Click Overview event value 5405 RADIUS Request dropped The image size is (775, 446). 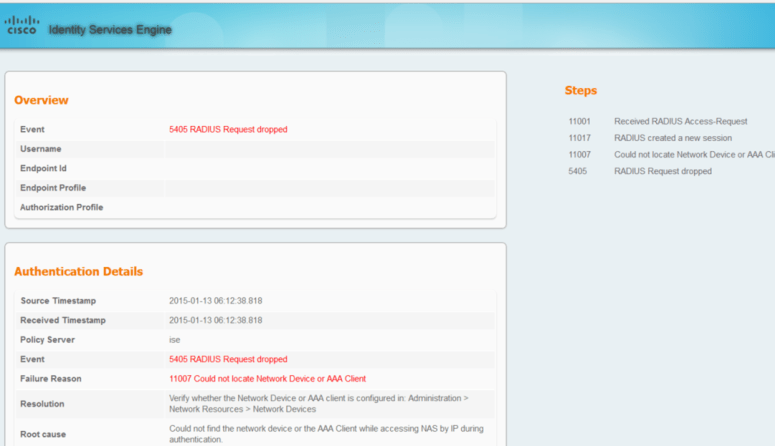pos(228,129)
